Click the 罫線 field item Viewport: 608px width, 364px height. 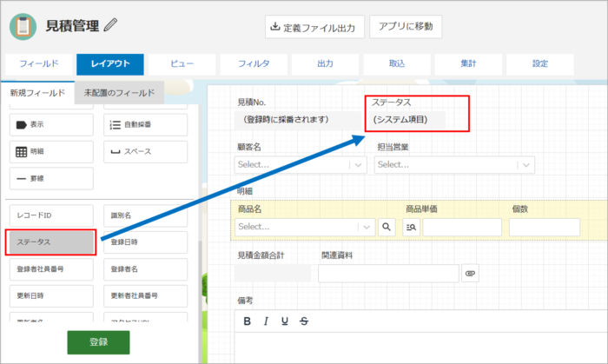pyautogui.click(x=51, y=179)
